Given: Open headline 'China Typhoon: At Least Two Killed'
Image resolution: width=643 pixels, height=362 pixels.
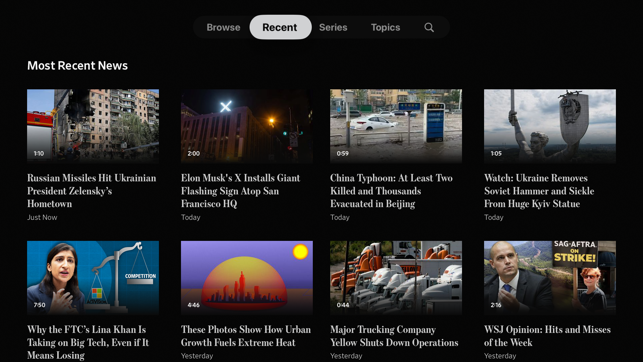Looking at the screenshot, I should point(391,191).
